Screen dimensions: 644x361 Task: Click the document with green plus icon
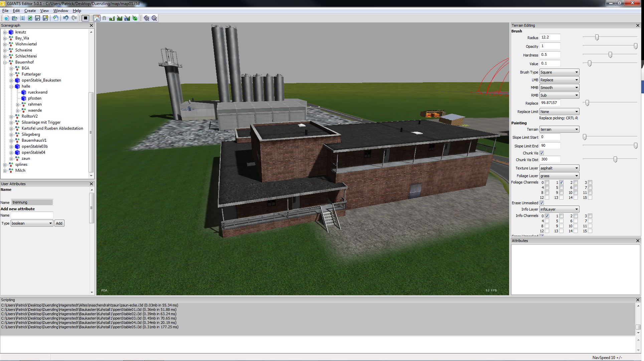point(55,18)
